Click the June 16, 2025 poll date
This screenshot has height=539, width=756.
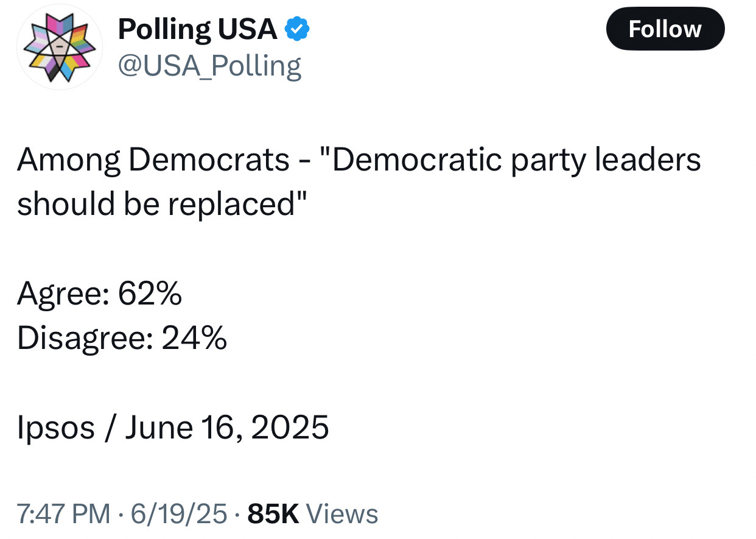(x=228, y=428)
